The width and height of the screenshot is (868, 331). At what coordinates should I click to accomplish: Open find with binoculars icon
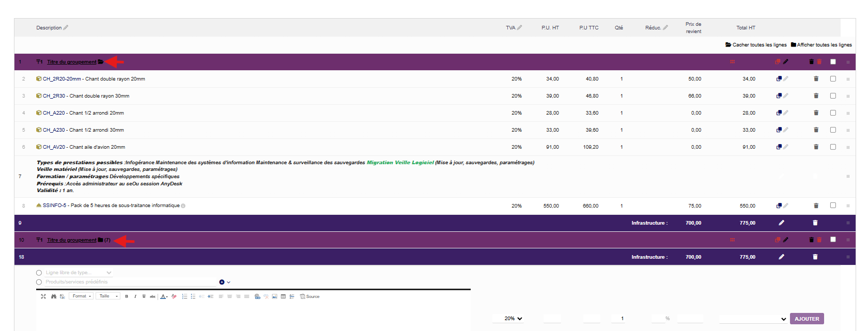tap(53, 296)
